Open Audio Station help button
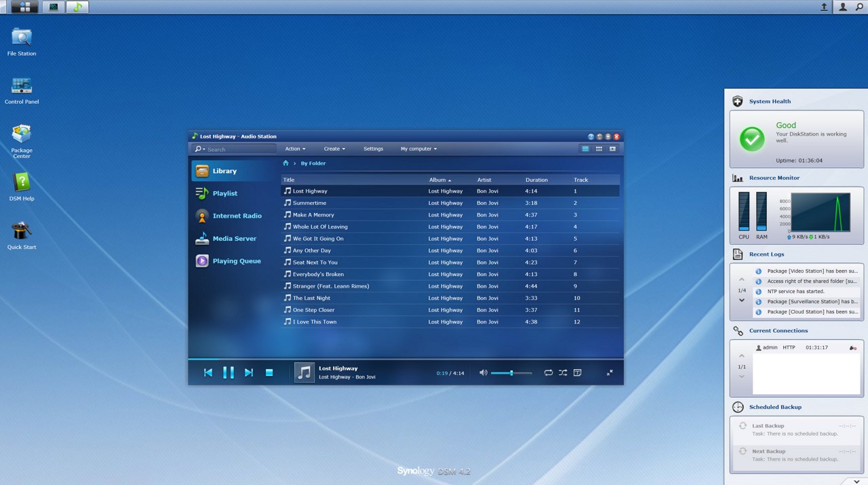 (591, 137)
